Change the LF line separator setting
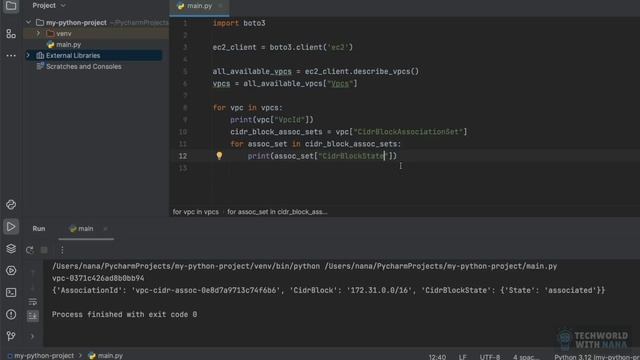640x360 pixels. pos(462,357)
